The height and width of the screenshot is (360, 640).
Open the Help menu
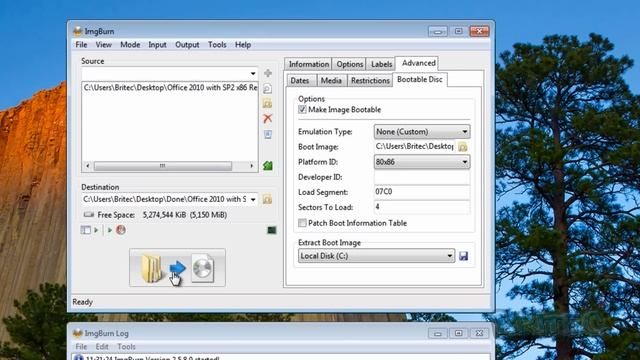(243, 45)
